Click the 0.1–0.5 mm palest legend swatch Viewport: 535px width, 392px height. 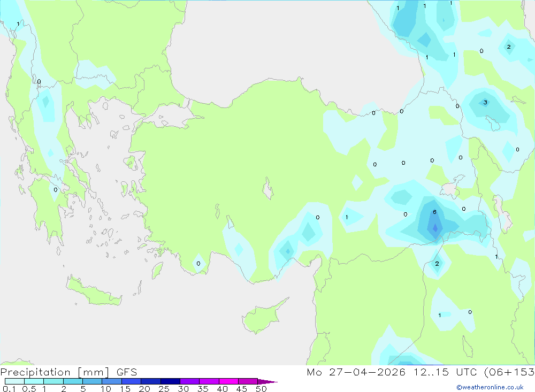(x=14, y=381)
